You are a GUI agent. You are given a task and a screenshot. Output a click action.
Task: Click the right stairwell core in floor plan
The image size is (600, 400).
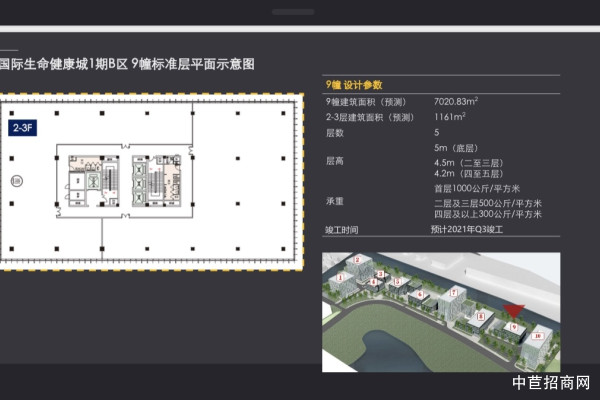coord(158,182)
